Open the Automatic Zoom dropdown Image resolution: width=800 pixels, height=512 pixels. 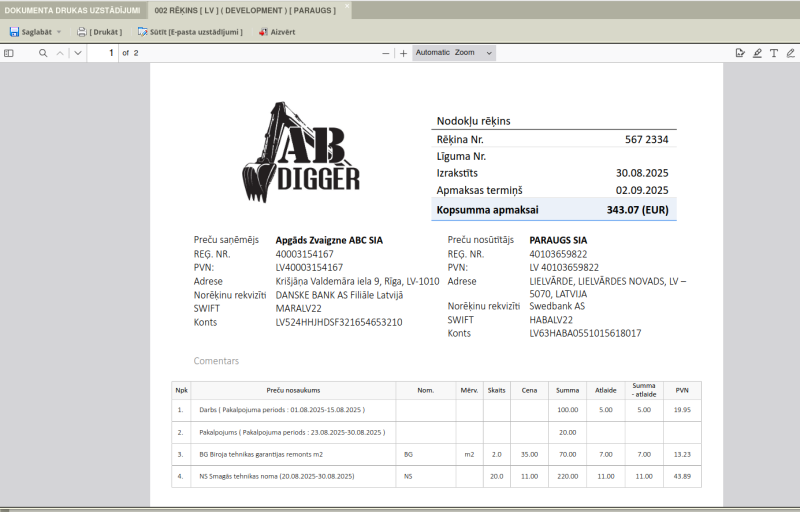[x=453, y=52]
